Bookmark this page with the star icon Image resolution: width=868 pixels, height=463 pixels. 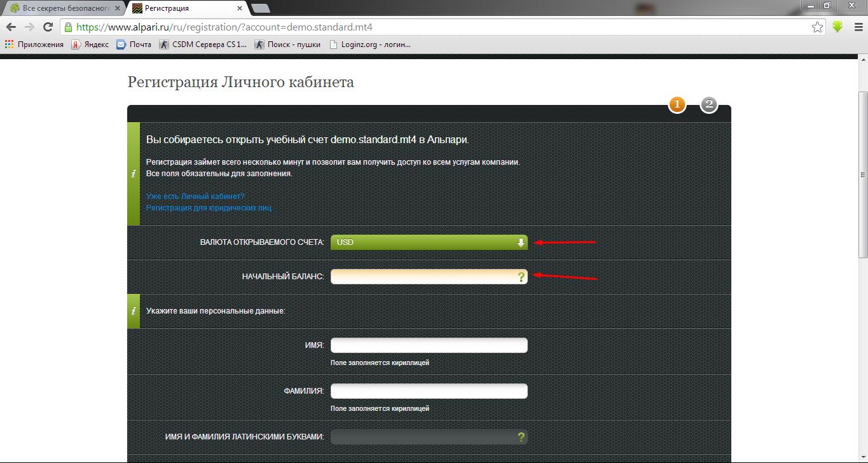coord(818,27)
